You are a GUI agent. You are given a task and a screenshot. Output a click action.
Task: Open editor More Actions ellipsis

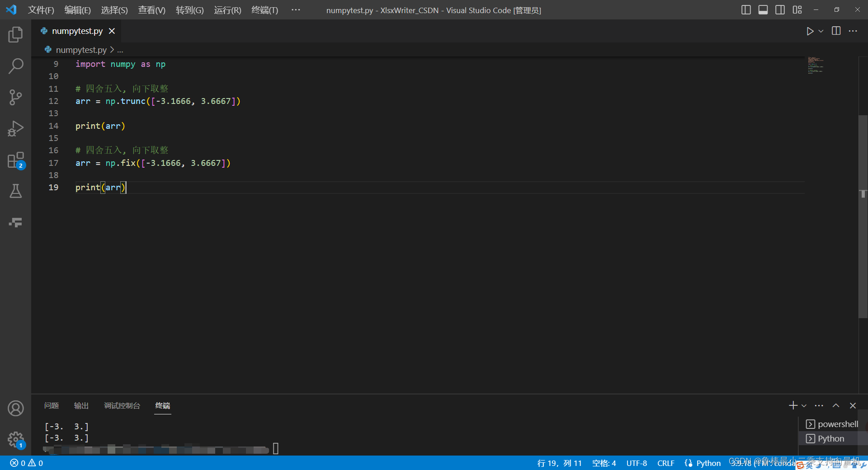(x=853, y=31)
